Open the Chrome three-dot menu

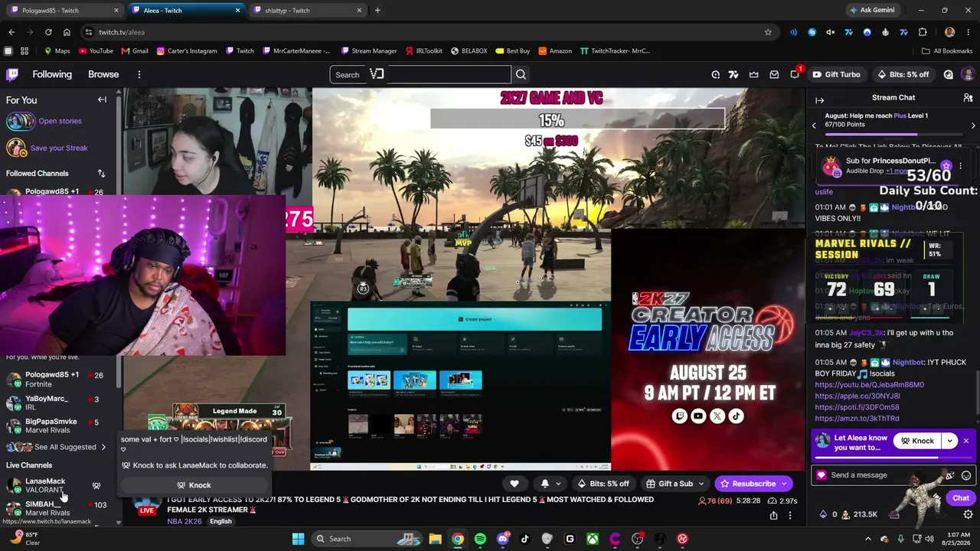pos(968,32)
